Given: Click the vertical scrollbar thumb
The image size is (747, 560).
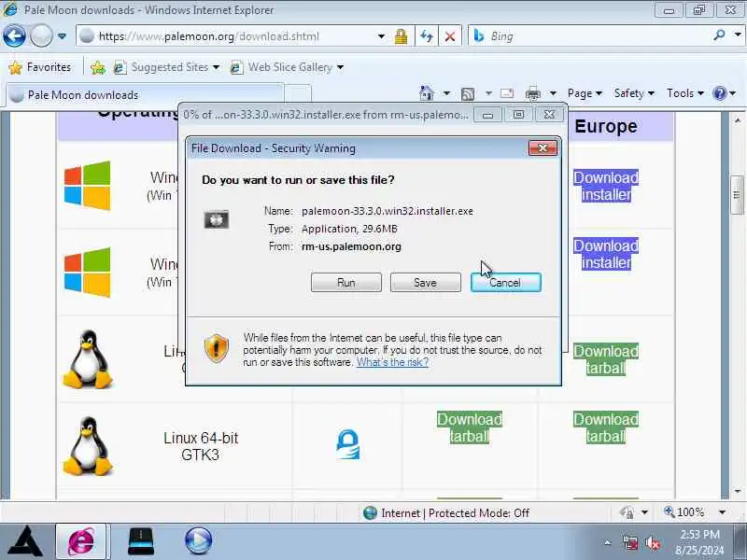Looking at the screenshot, I should click(737, 195).
